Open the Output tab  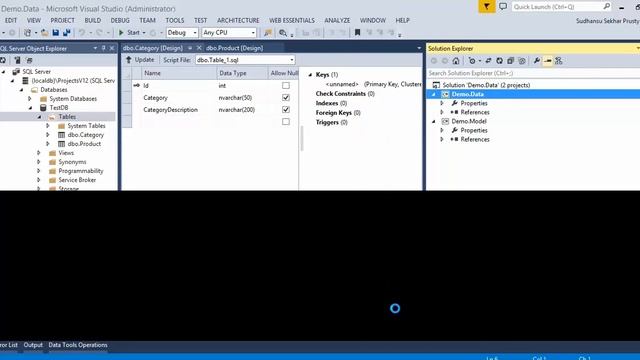point(33,345)
